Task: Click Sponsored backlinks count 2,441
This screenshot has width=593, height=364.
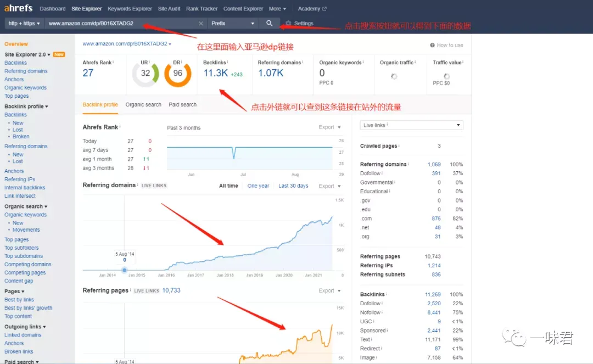Action: (434, 331)
